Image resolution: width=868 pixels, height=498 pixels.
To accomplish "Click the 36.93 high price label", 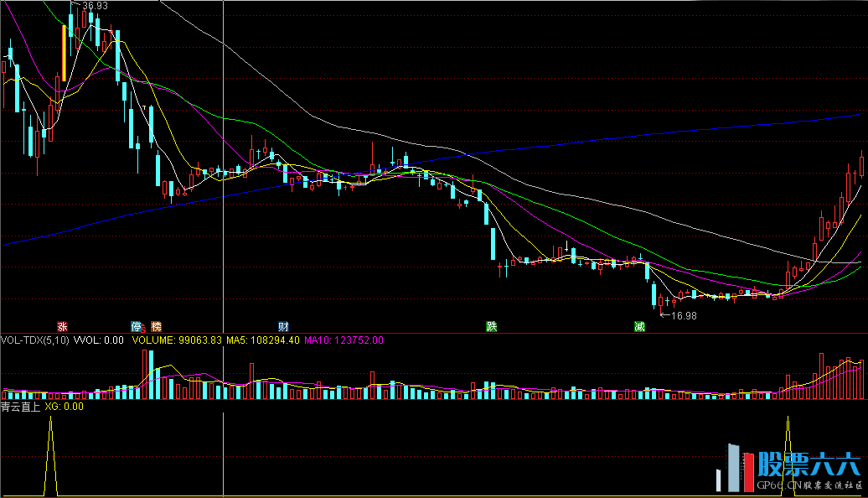I will [95, 6].
